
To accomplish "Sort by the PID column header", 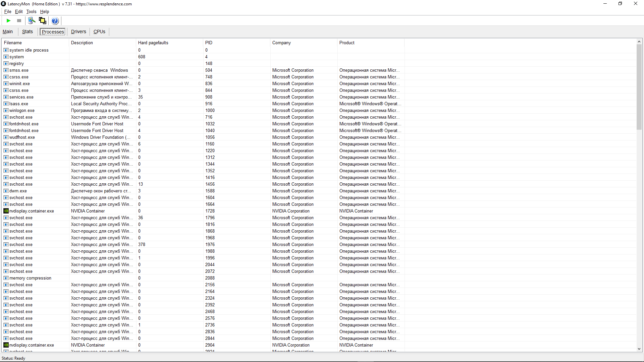I will [x=237, y=43].
